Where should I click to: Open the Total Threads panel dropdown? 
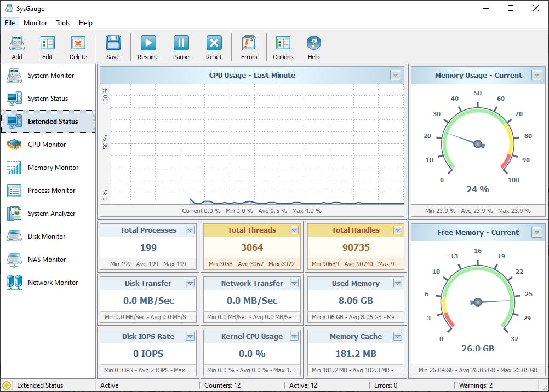[x=294, y=230]
